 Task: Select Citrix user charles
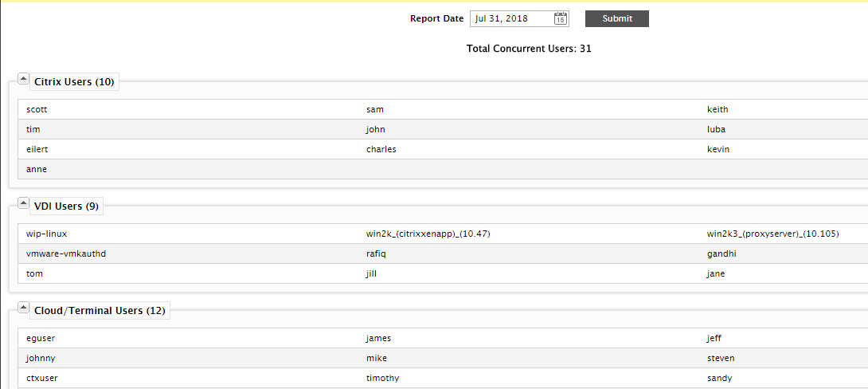tap(381, 150)
